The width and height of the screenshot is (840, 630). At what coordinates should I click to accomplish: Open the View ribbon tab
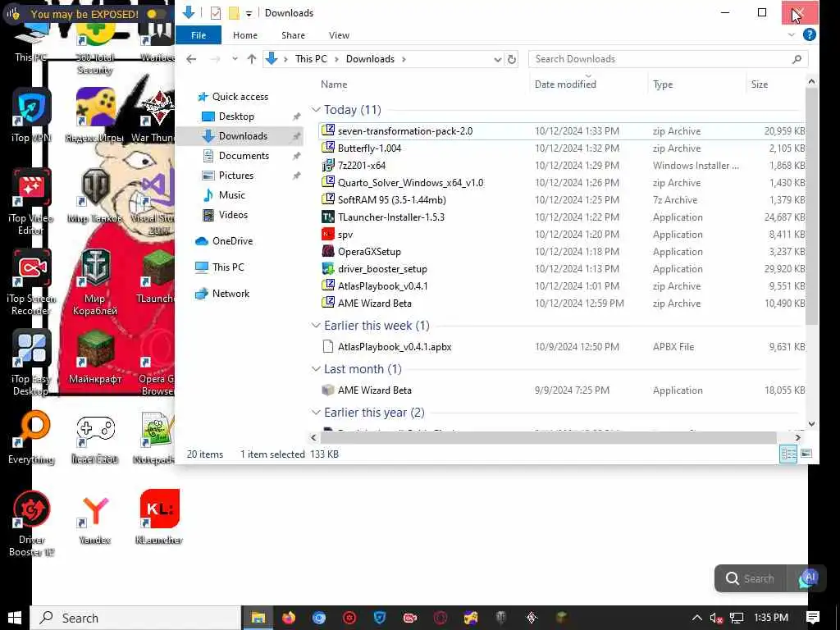pos(339,34)
